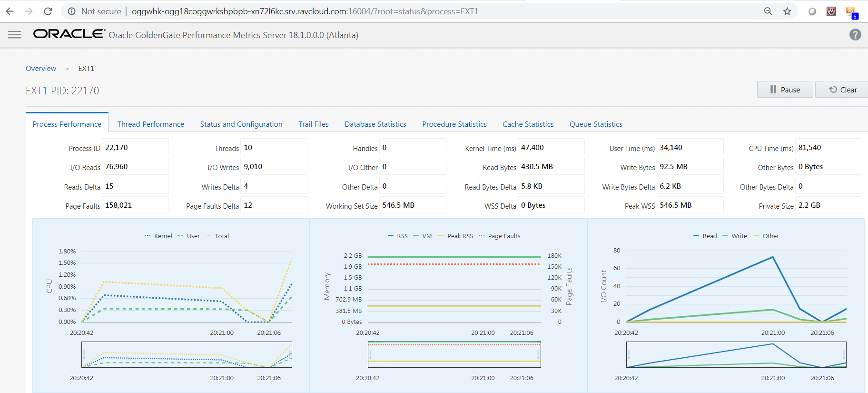This screenshot has height=393, width=868.
Task: Open the zoom magnifier icon in address bar
Action: point(768,11)
